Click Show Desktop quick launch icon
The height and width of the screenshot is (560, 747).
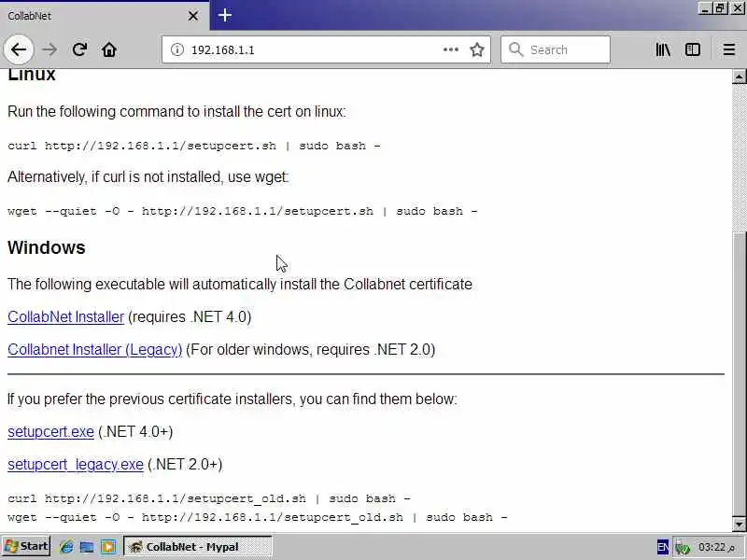[x=87, y=547]
